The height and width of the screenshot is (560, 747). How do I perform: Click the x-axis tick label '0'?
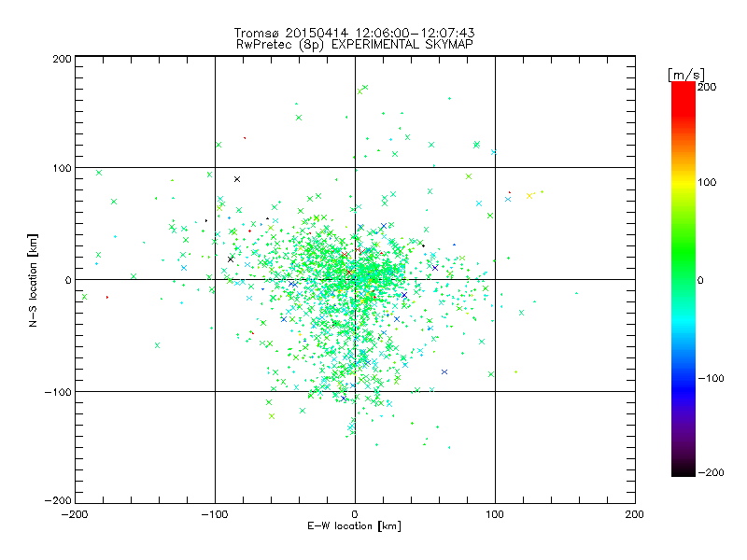[355, 514]
